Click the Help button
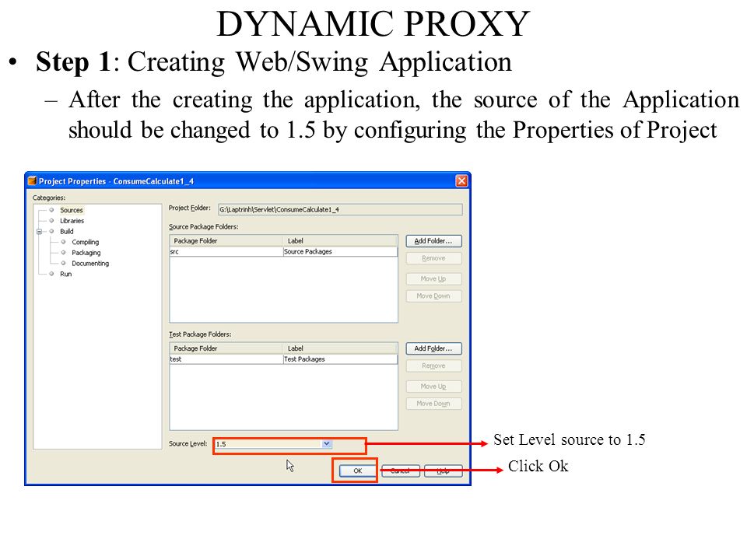This screenshot has height=560, width=747. pyautogui.click(x=444, y=471)
